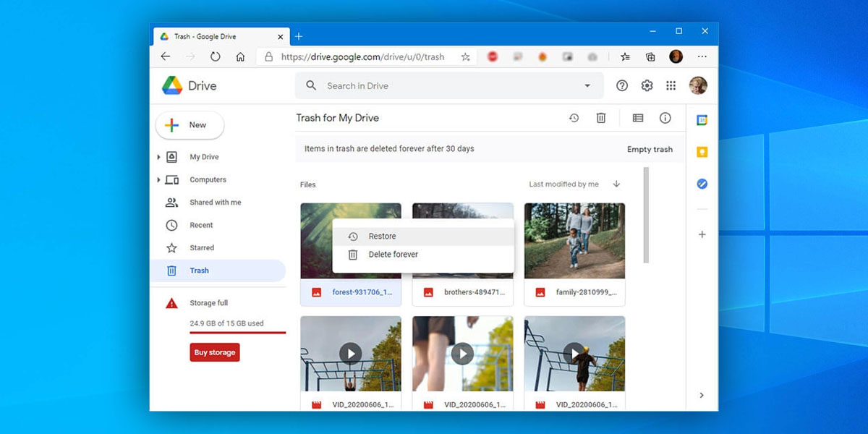The width and height of the screenshot is (868, 434).
Task: Open the Drive settings gear
Action: click(x=647, y=85)
